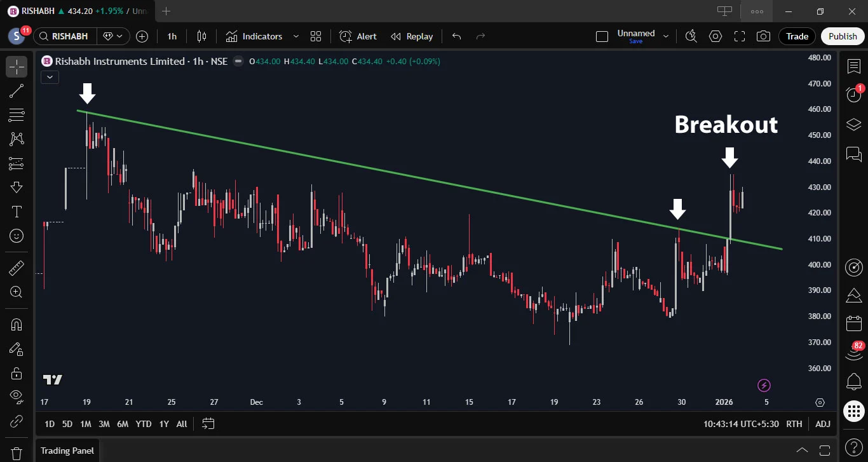Viewport: 868px width, 462px height.
Task: Select the ruler measure tool
Action: [17, 268]
